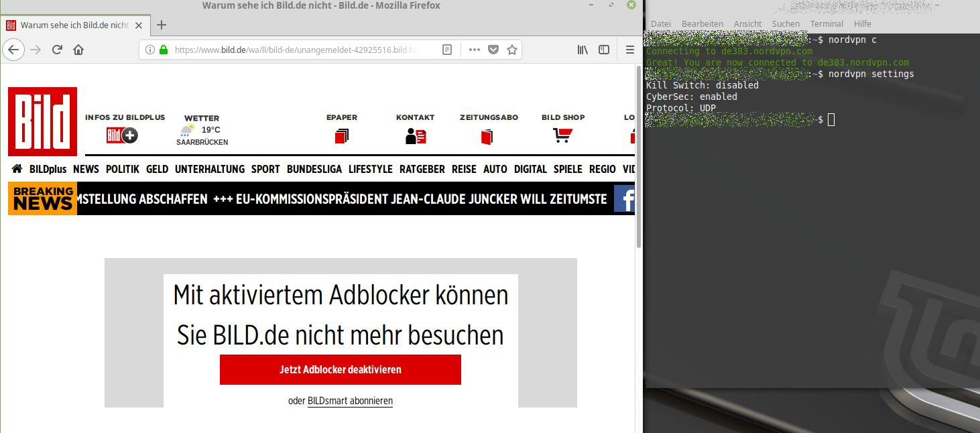Screen dimensions: 980x433
Task: Open terminal Terminal menu
Action: click(x=826, y=23)
